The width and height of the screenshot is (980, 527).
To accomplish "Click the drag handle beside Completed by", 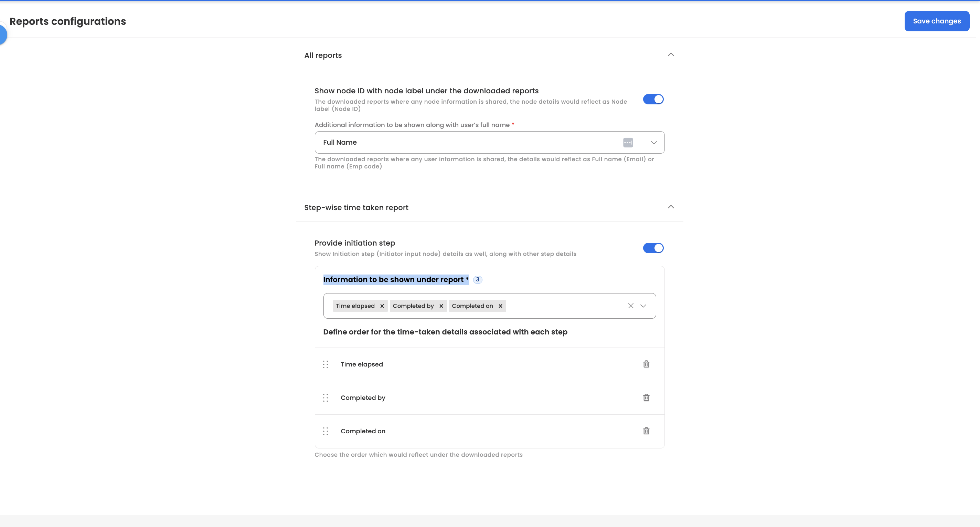I will pos(326,398).
